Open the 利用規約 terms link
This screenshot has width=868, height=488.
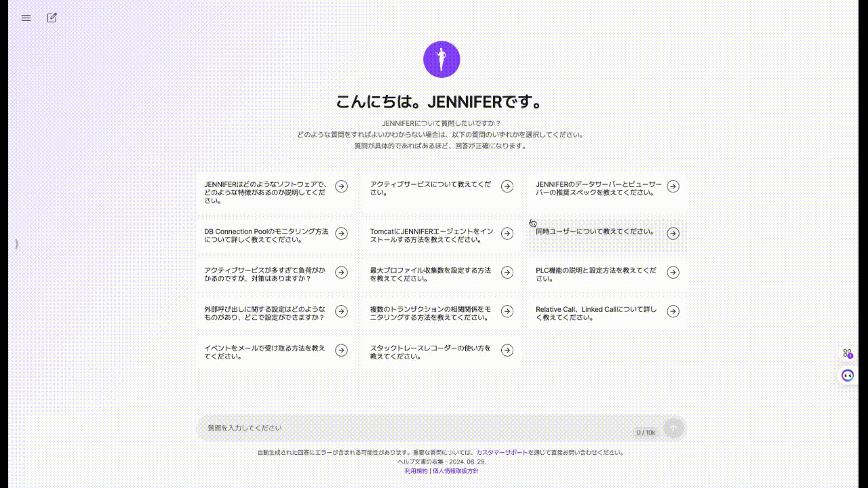416,471
